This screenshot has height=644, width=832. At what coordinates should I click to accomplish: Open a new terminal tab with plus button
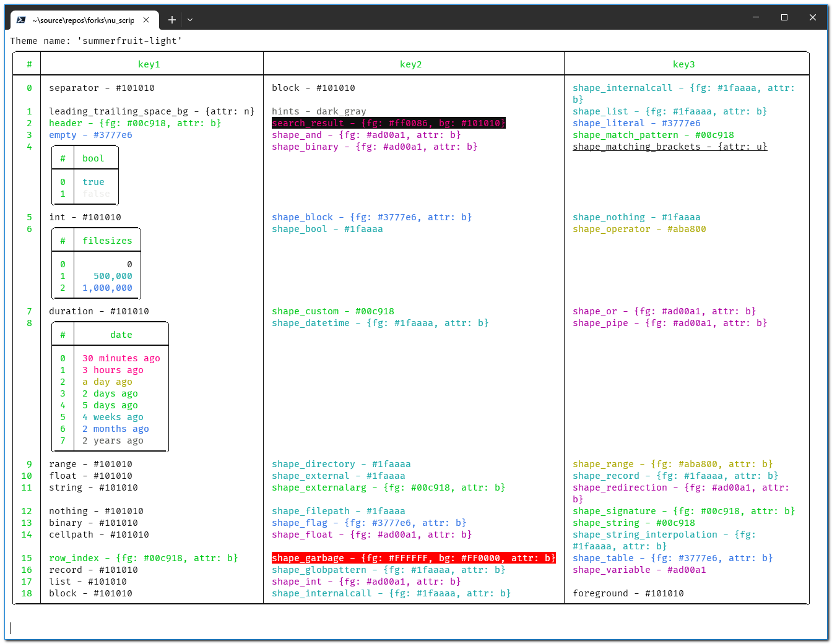click(x=172, y=20)
